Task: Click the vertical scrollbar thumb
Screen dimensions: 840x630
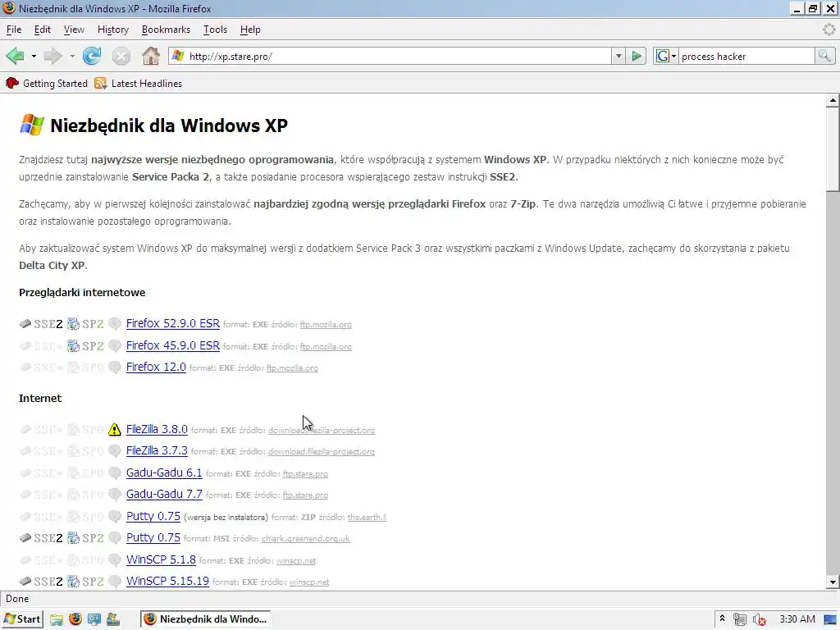Action: pos(833,148)
